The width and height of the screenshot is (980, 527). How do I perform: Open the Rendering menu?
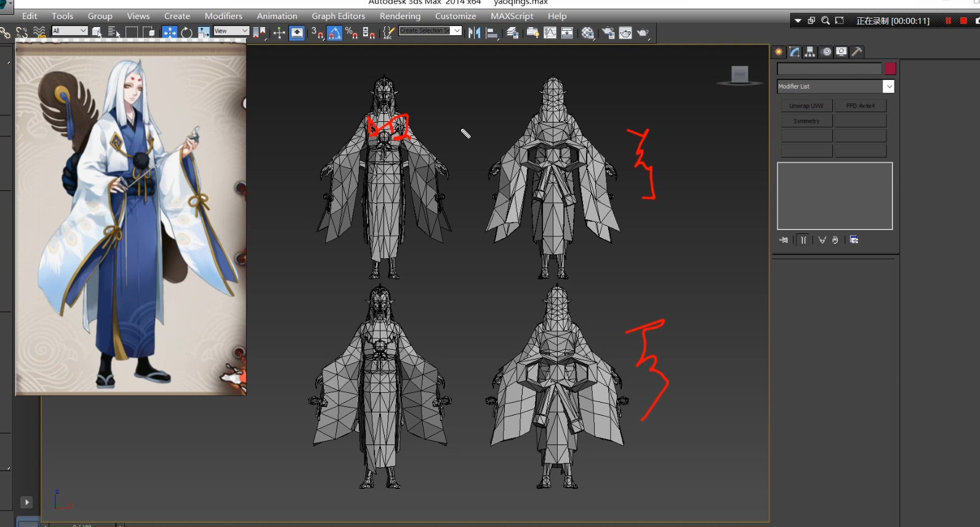[x=400, y=16]
